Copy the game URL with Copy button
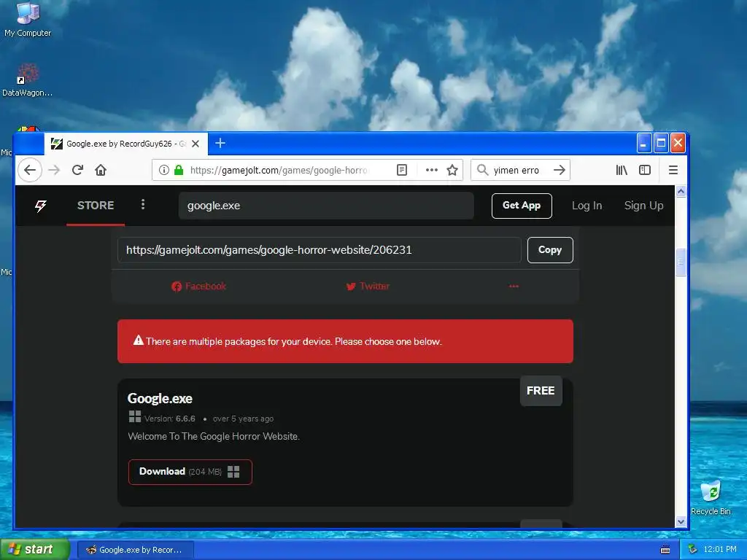 click(x=550, y=250)
